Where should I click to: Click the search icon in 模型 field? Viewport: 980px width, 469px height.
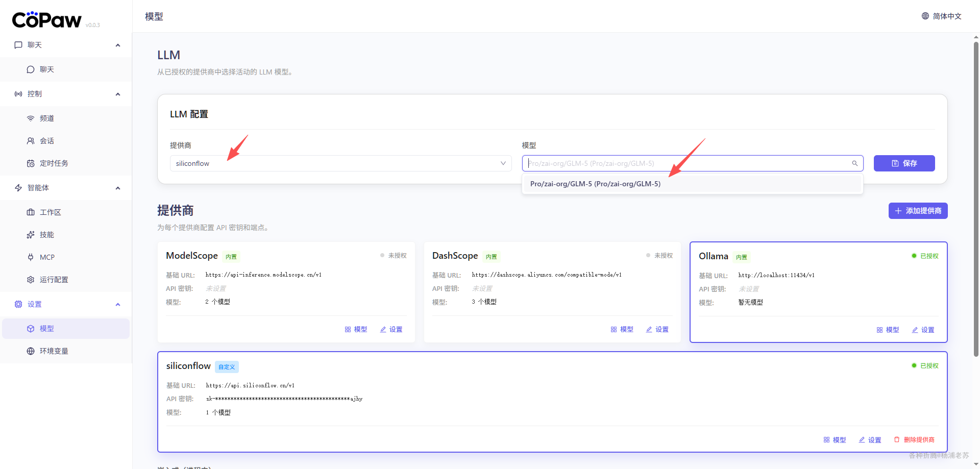click(855, 163)
